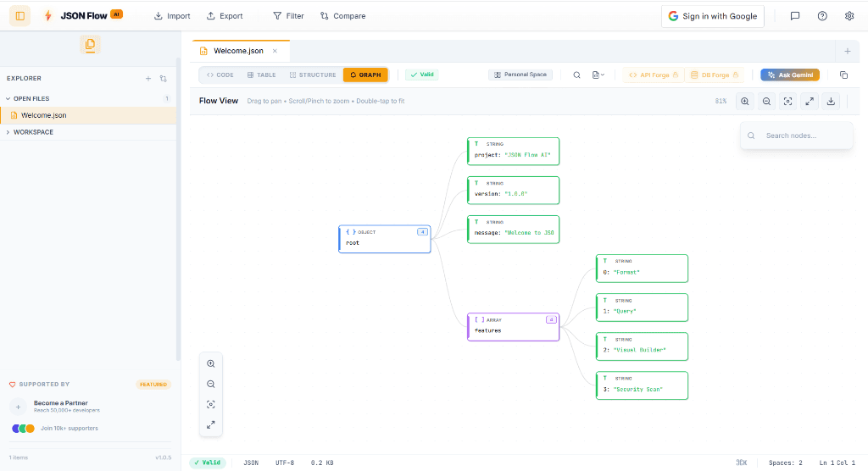Click the Personal Space button
868x471 pixels.
tap(520, 75)
